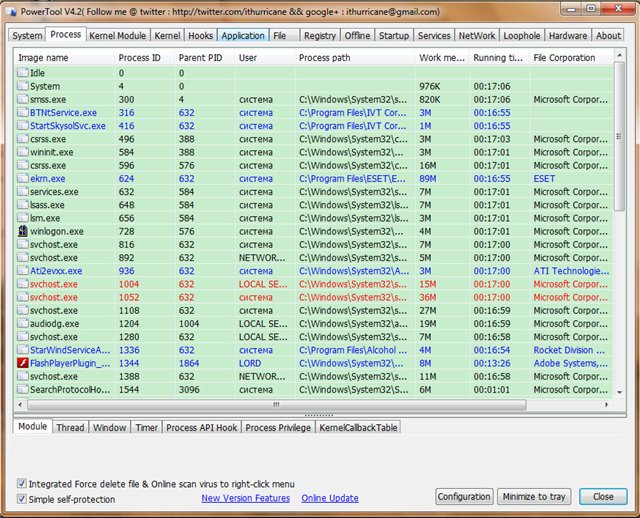Viewport: 640px width, 518px height.
Task: Click the horizontal scrollbar thumb
Action: point(277,405)
